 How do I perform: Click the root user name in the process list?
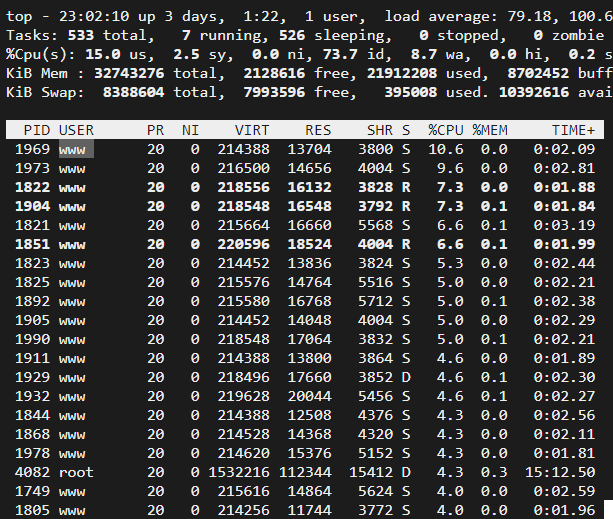click(76, 472)
